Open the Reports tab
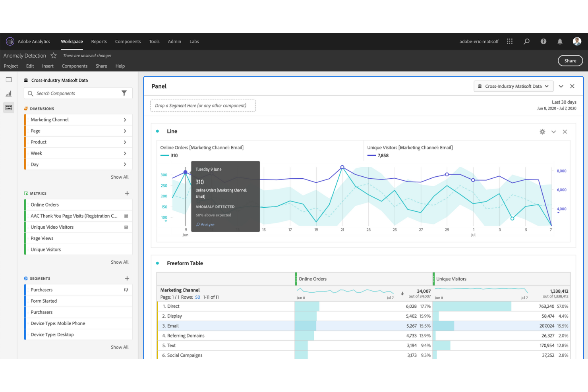 pyautogui.click(x=99, y=41)
